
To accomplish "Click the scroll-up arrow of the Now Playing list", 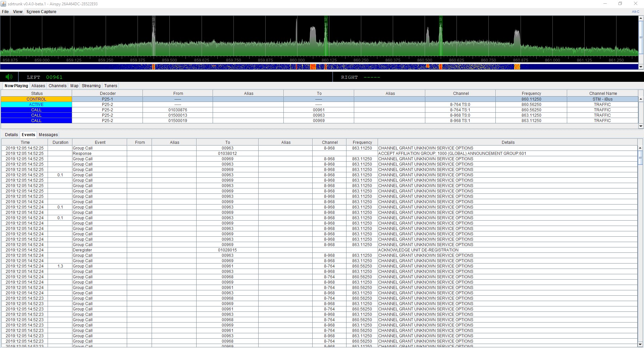I will click(x=641, y=99).
